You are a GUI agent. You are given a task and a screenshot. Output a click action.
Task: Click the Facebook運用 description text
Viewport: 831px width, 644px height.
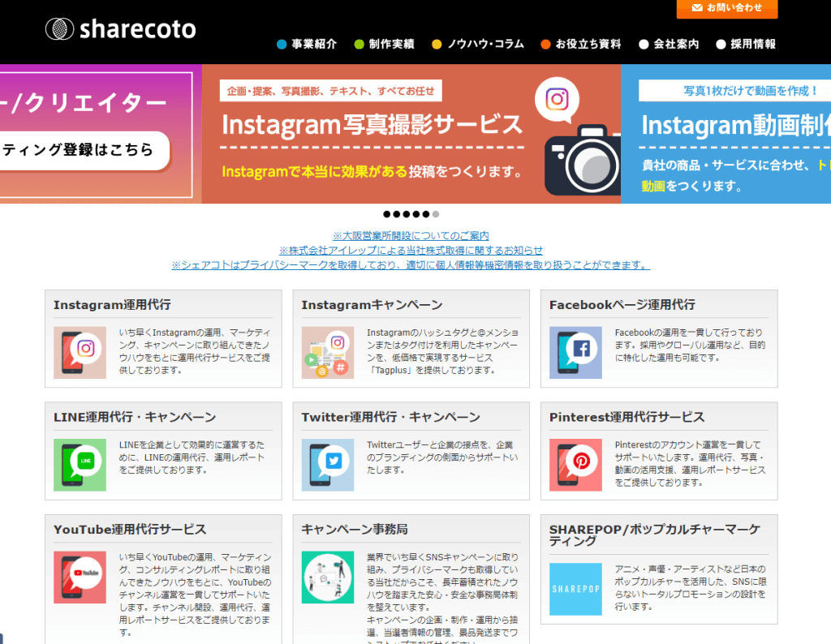tap(690, 346)
